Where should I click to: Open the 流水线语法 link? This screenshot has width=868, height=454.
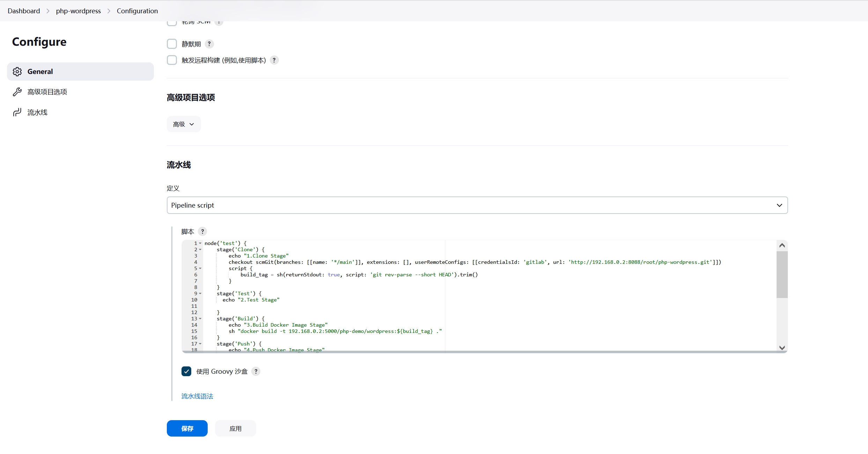click(x=197, y=396)
